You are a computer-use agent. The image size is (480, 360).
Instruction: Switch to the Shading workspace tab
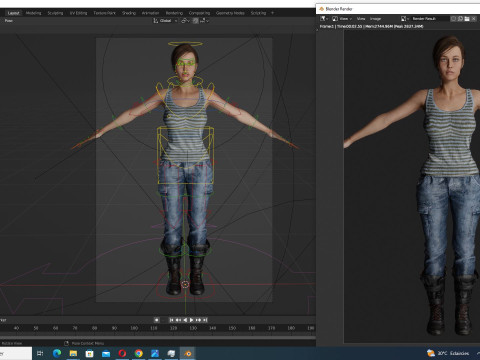point(129,13)
